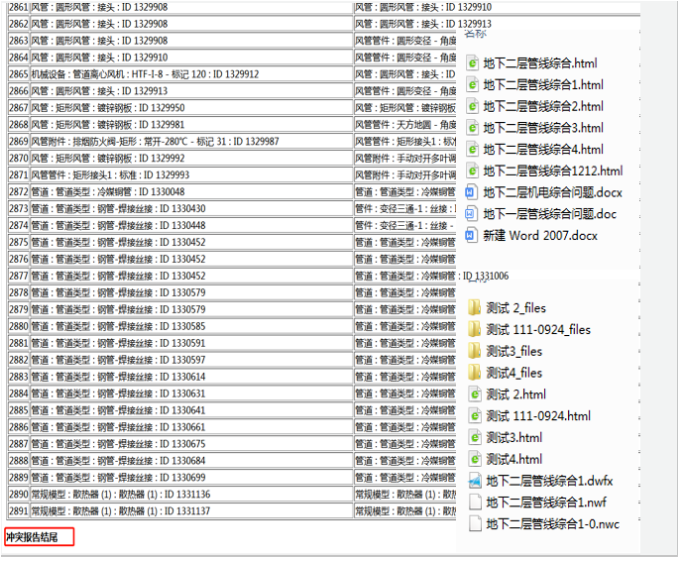Select file name 地下二层管线综合1.nwf
This screenshot has height=564, width=686.
pyautogui.click(x=546, y=502)
